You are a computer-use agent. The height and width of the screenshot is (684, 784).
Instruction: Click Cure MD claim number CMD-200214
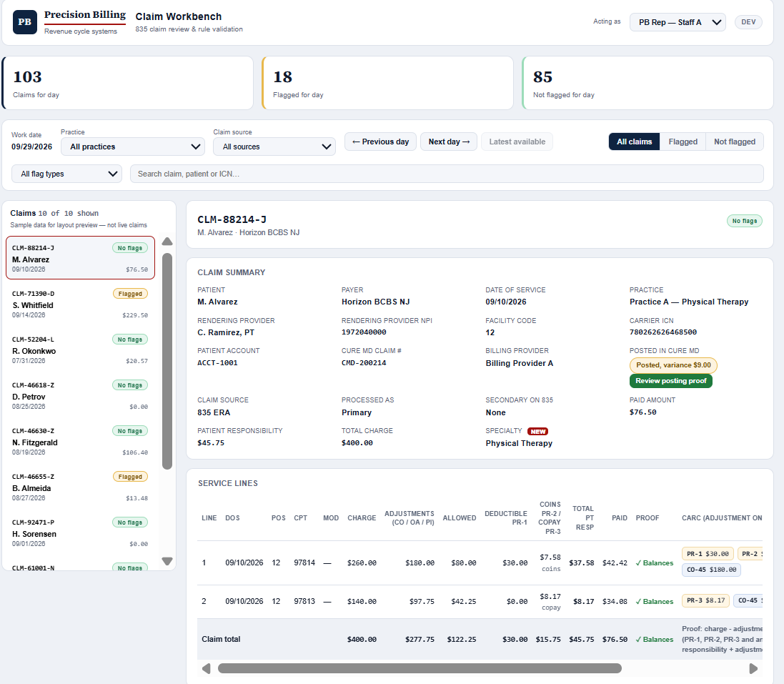pos(364,363)
